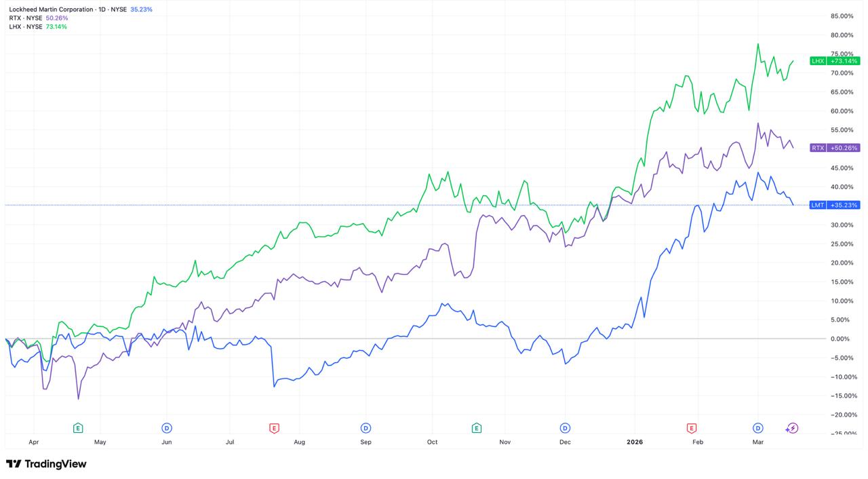The image size is (868, 479).
Task: Select the LHX · NYSE legend entry
Action: [26, 27]
